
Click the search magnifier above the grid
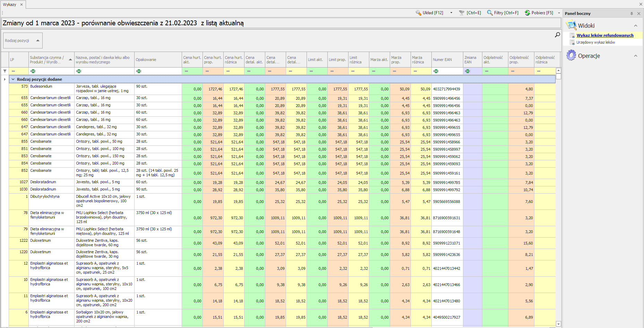[557, 35]
